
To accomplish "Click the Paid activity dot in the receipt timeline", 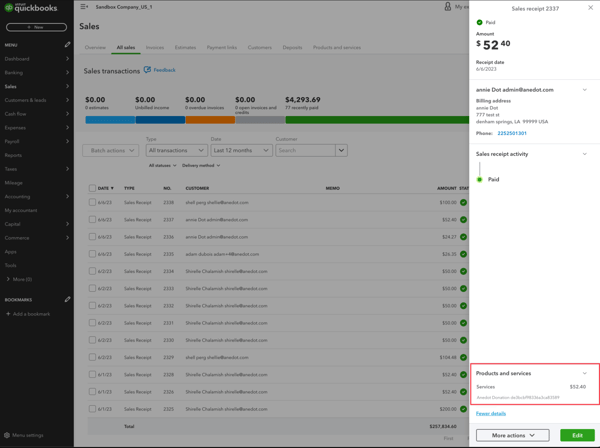I will (479, 179).
